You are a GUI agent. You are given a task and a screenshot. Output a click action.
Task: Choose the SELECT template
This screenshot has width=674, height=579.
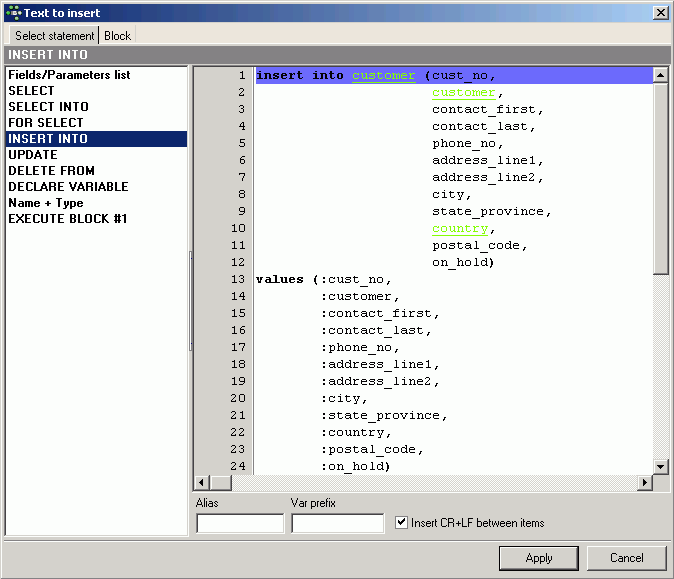(96, 91)
